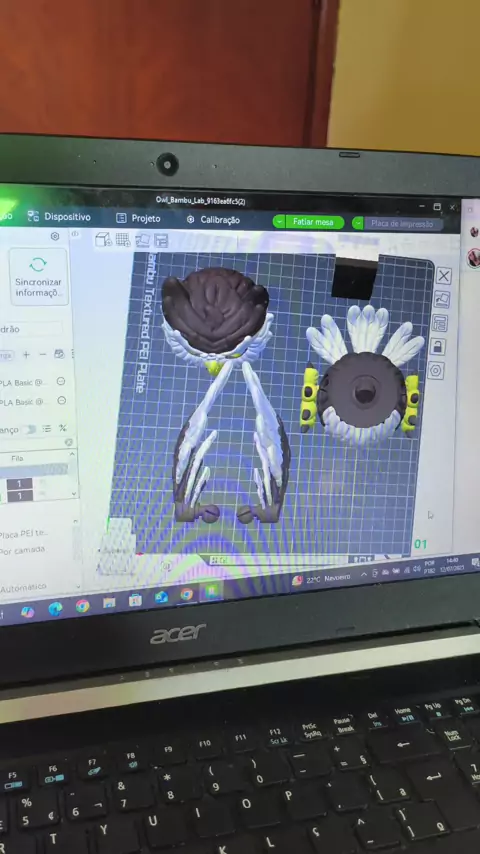Click the Add cube primitive toolbar icon
This screenshot has height=854, width=480.
(x=102, y=240)
